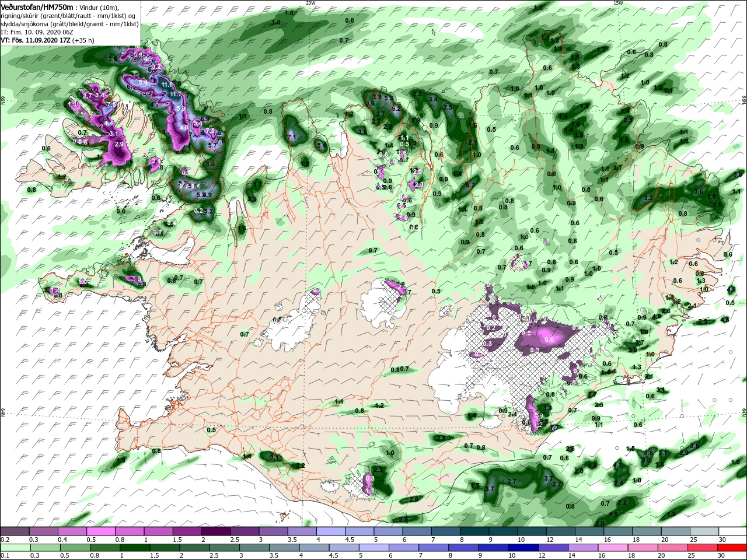Select the bright pink 0.5 snow legend swatch

(x=101, y=531)
